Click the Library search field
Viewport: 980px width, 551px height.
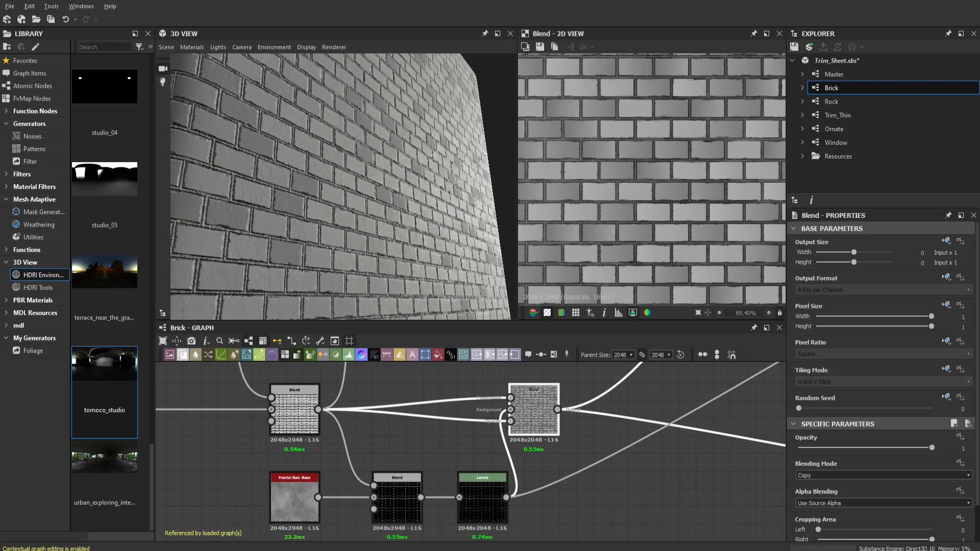(105, 47)
